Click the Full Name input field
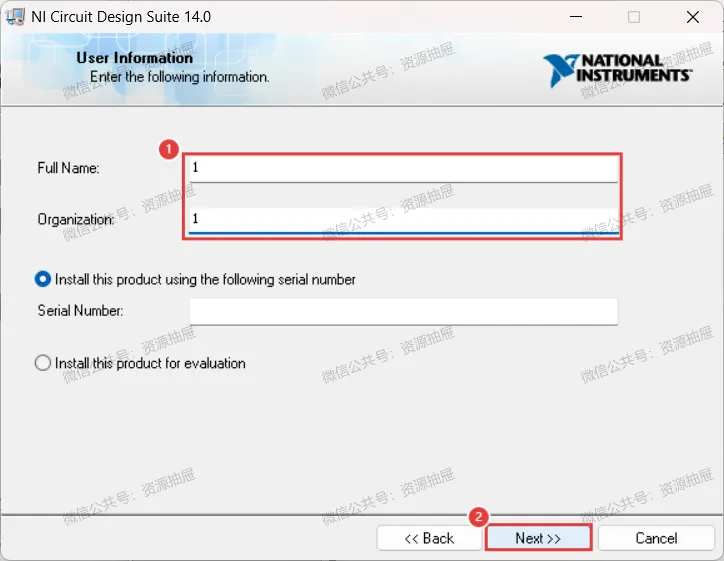The image size is (724, 561). coord(404,169)
